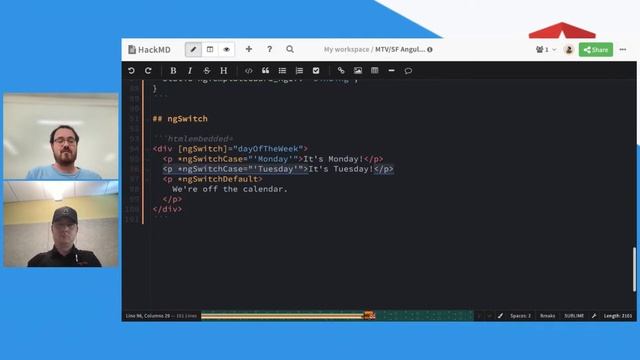
Task: Insert checkbox task list
Action: pos(316,71)
